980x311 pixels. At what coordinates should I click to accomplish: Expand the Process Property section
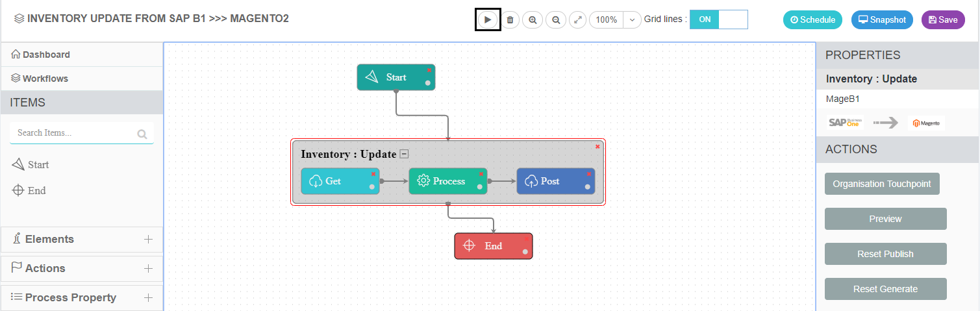[148, 297]
